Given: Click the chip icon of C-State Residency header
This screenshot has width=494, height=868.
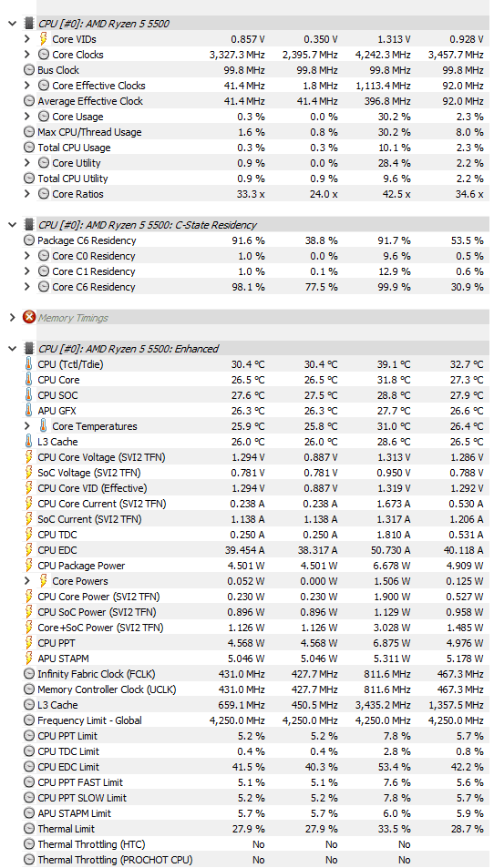Looking at the screenshot, I should [29, 225].
